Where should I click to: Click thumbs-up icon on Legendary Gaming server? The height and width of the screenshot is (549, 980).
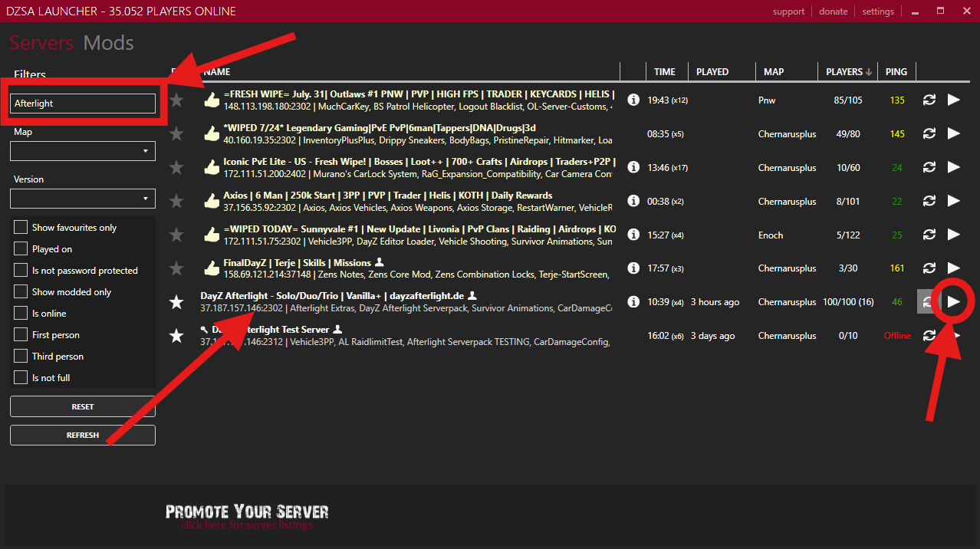[x=211, y=133]
